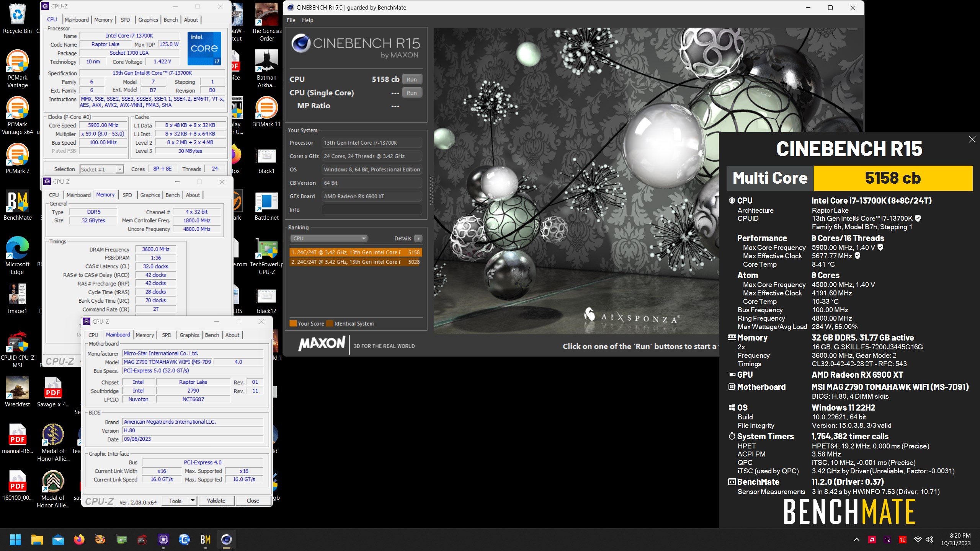The height and width of the screenshot is (551, 980).
Task: Switch to CPU tab in Mainboard CPU-Z window
Action: pos(93,335)
